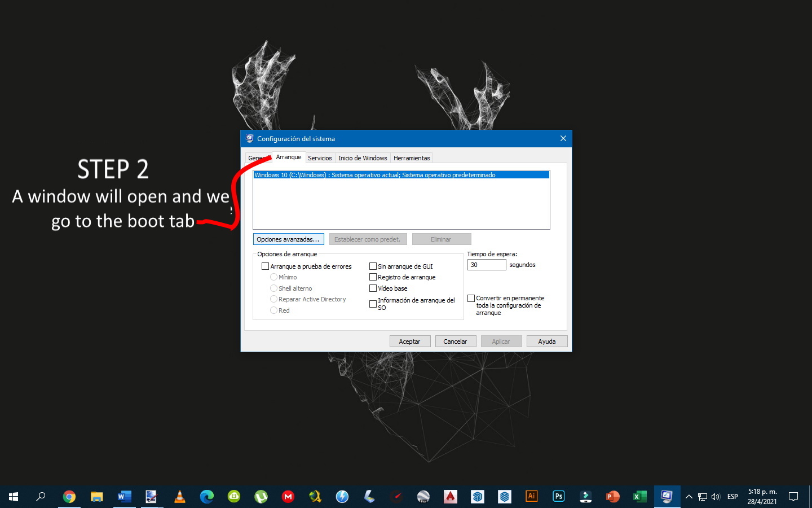
Task: Enable Arranque a prueba de errores
Action: 265,266
